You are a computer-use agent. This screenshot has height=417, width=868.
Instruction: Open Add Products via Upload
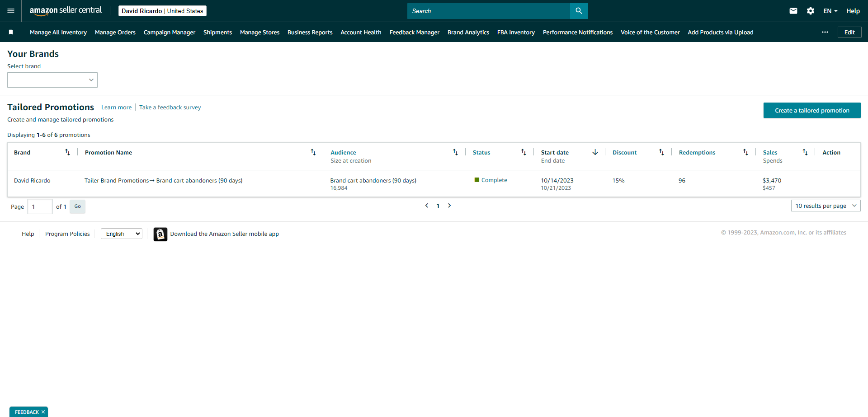point(721,32)
